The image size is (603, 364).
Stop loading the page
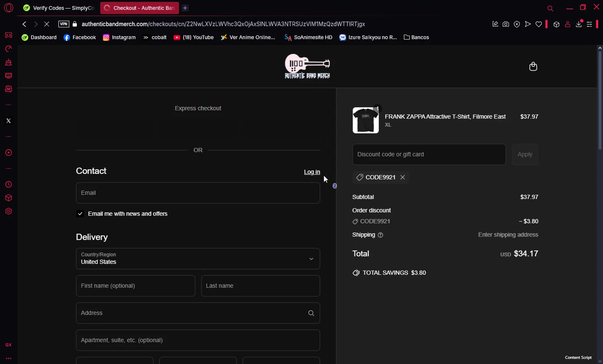[x=47, y=24]
